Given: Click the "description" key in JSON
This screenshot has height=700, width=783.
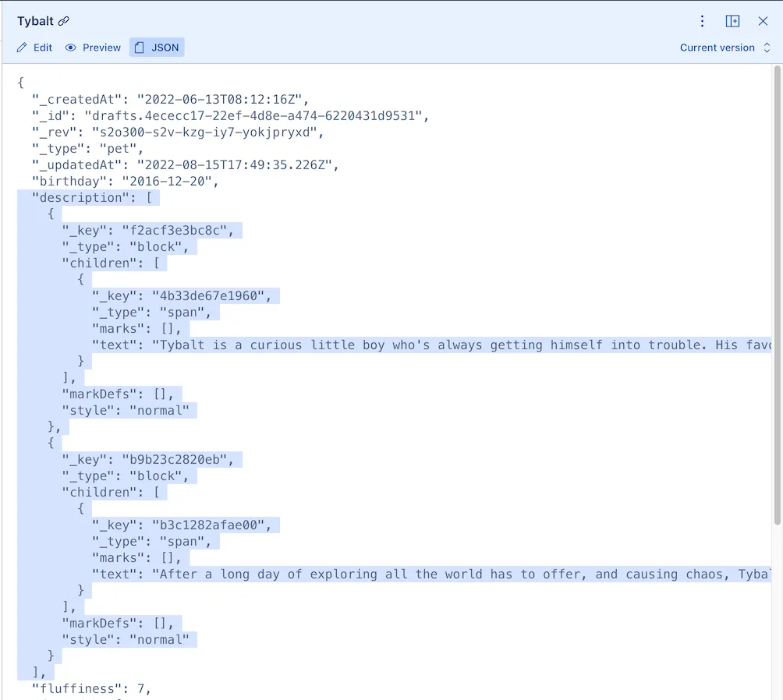Looking at the screenshot, I should (x=81, y=198).
